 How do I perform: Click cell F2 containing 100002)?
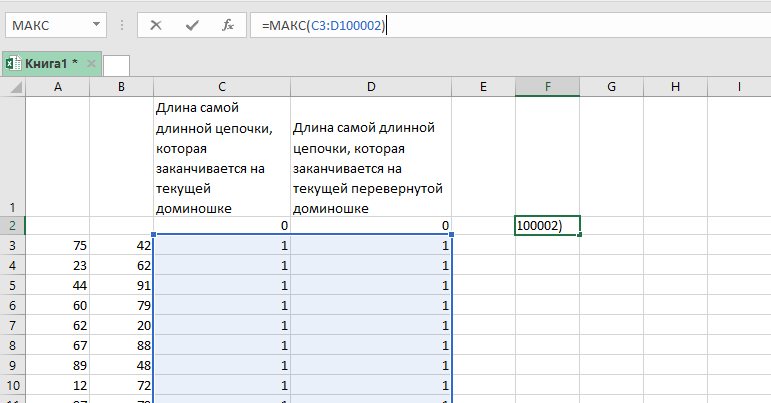click(x=547, y=226)
